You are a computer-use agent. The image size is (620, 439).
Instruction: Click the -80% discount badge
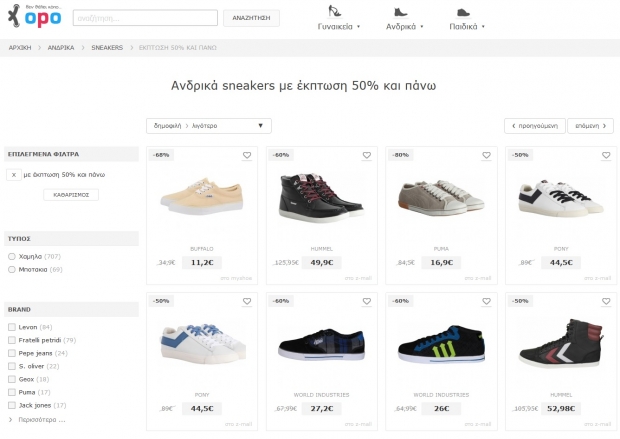click(x=401, y=155)
